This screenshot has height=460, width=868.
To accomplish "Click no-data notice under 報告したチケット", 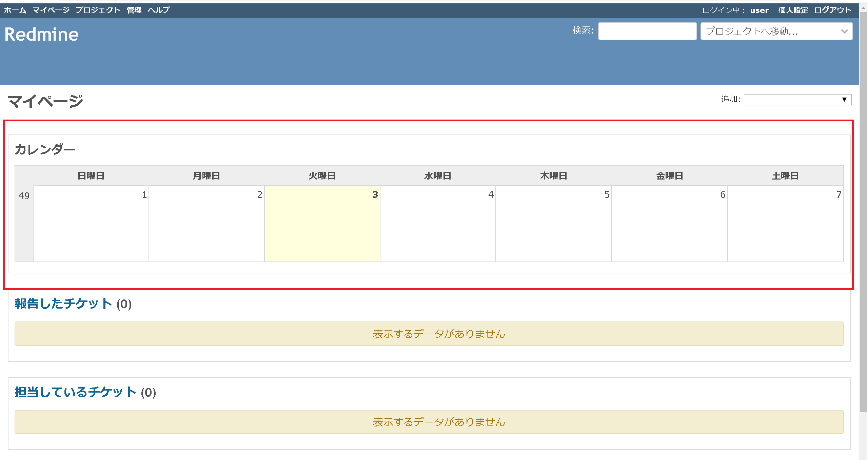I will point(429,334).
